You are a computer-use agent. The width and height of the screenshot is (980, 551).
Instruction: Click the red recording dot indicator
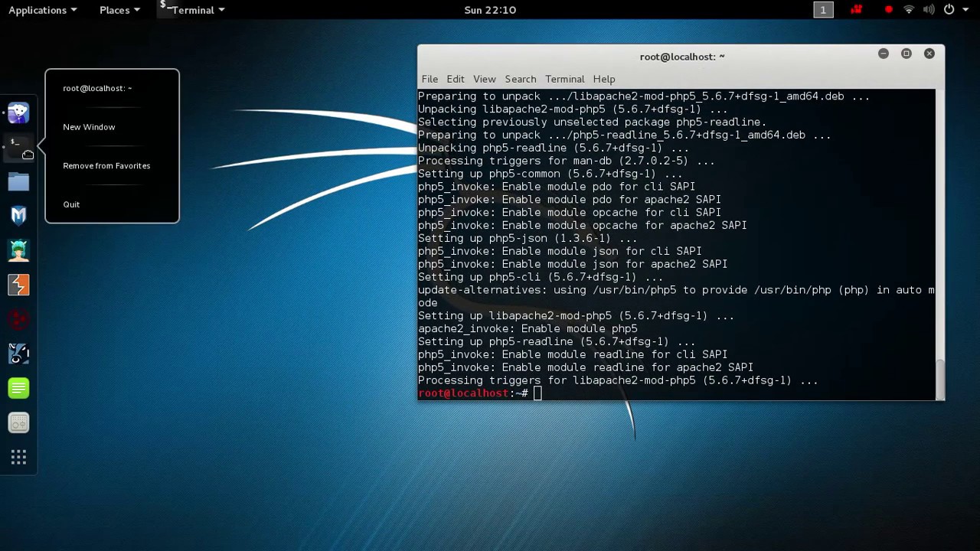pyautogui.click(x=888, y=10)
